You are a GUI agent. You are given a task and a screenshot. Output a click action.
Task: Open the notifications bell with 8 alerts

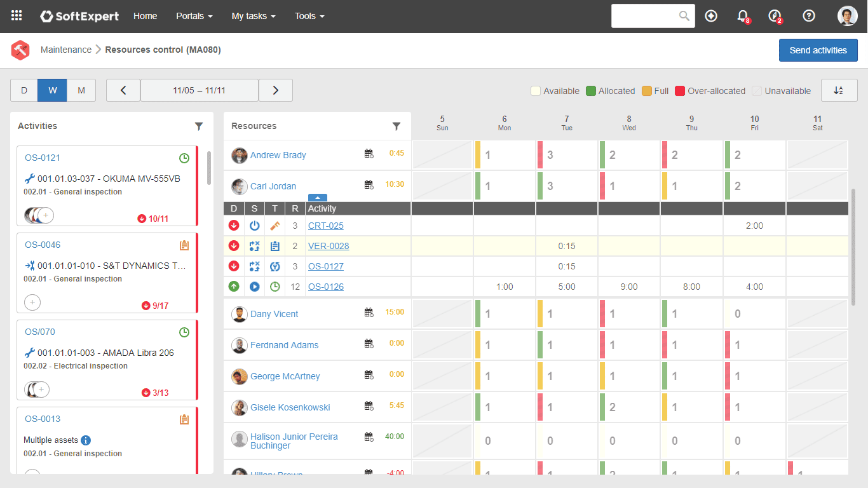point(742,16)
